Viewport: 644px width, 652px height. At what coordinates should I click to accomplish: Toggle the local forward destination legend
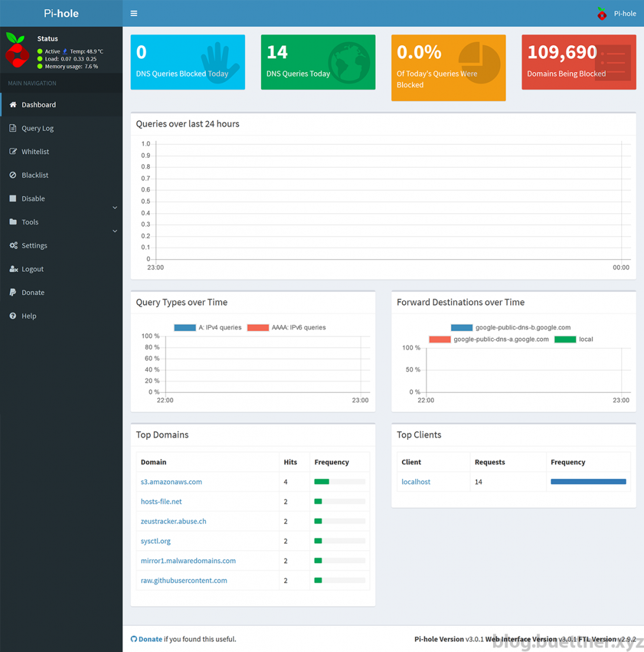pos(573,339)
